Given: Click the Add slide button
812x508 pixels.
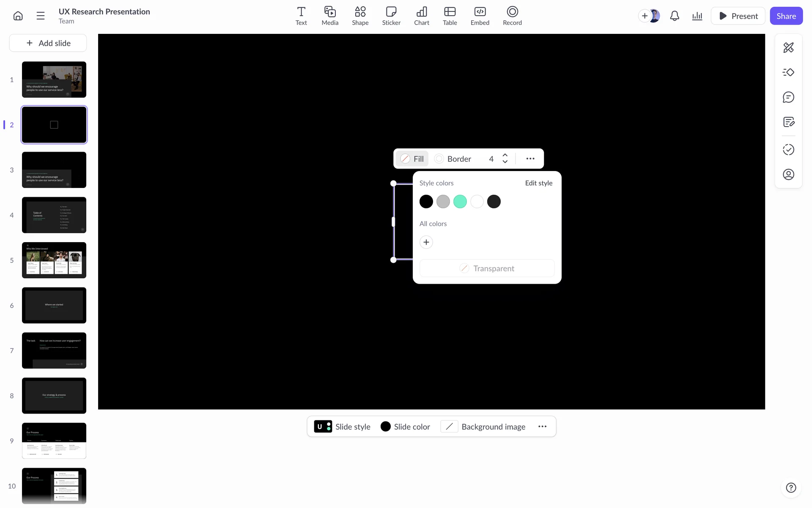Looking at the screenshot, I should click(48, 43).
